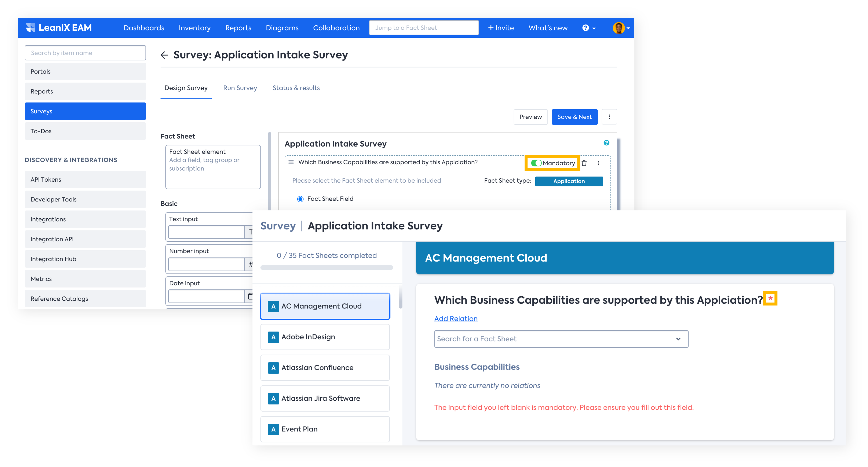The height and width of the screenshot is (467, 868).
Task: Select Adobe InDesign in the survey list
Action: point(325,337)
